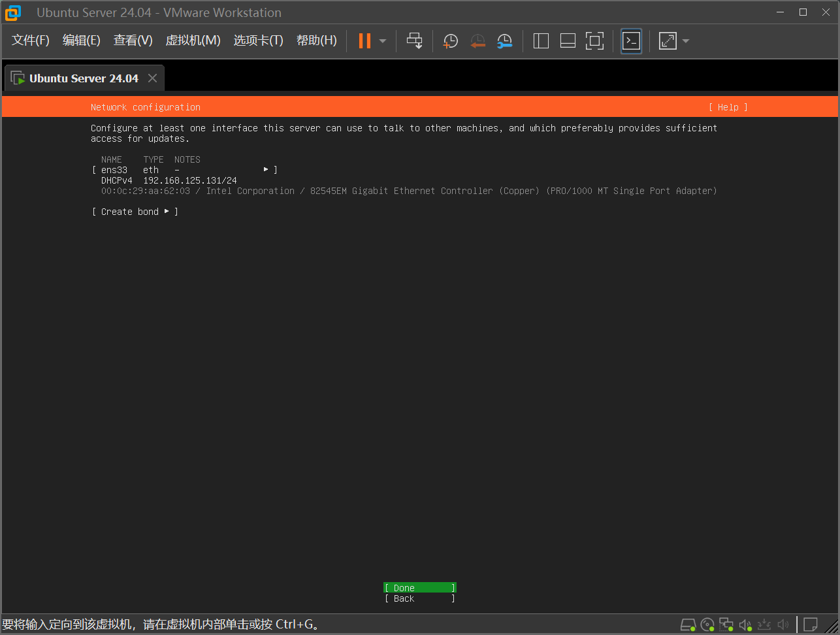The width and height of the screenshot is (840, 635).
Task: Open the 文件(F) menu
Action: tap(31, 41)
